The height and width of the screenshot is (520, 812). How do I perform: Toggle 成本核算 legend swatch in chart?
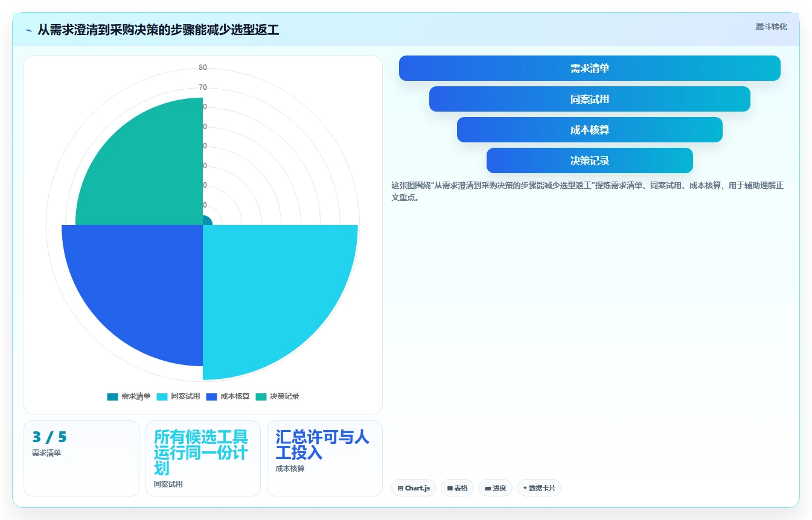(212, 396)
